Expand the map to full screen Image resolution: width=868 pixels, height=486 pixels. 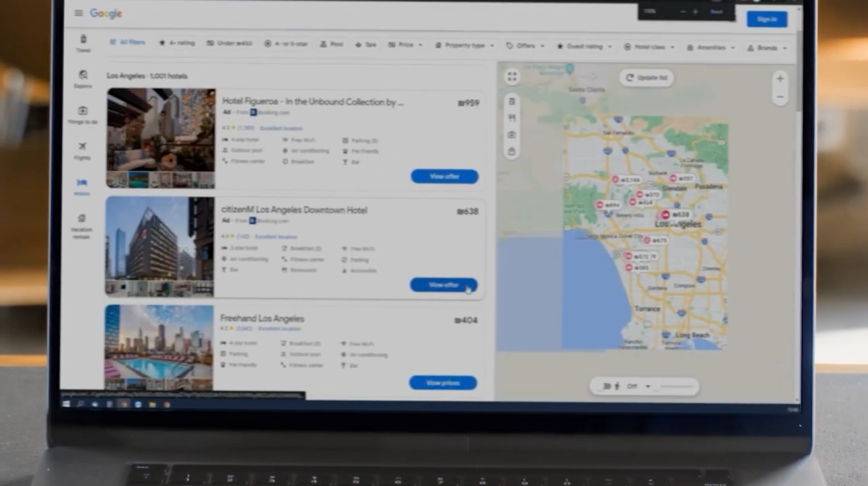[x=512, y=76]
